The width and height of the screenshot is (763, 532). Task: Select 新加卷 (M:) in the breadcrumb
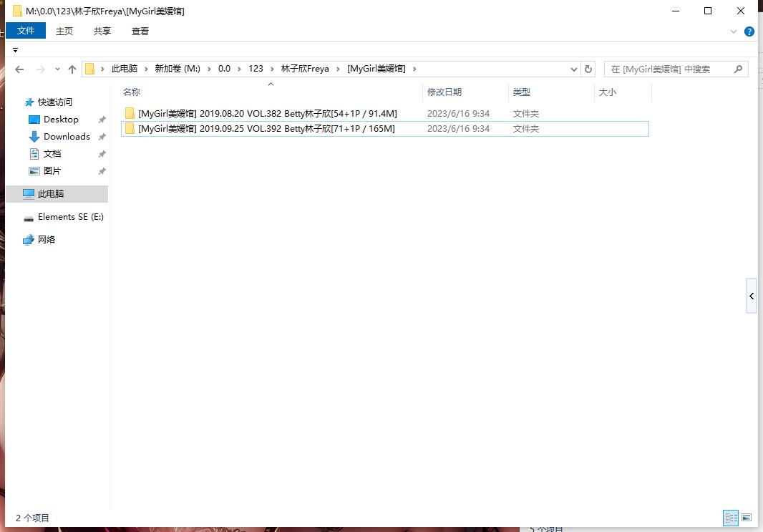178,69
